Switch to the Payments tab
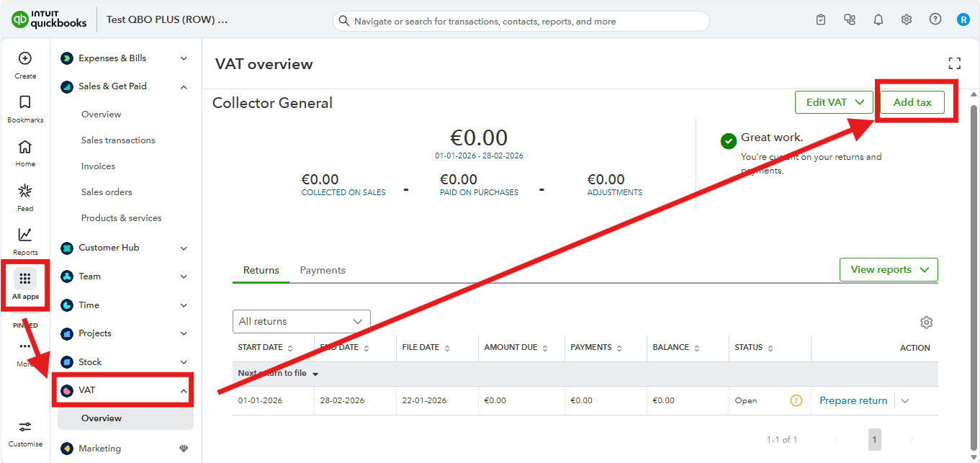980x463 pixels. pyautogui.click(x=323, y=270)
